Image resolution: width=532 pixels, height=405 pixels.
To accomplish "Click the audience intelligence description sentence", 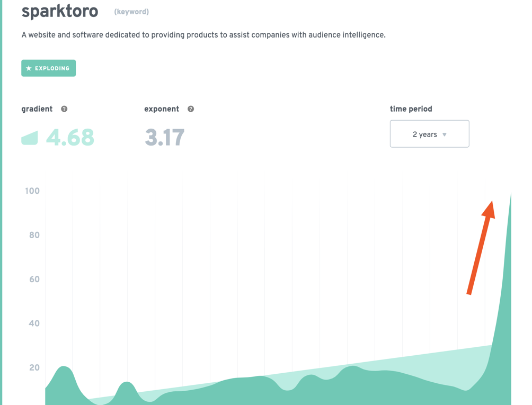I will point(203,35).
